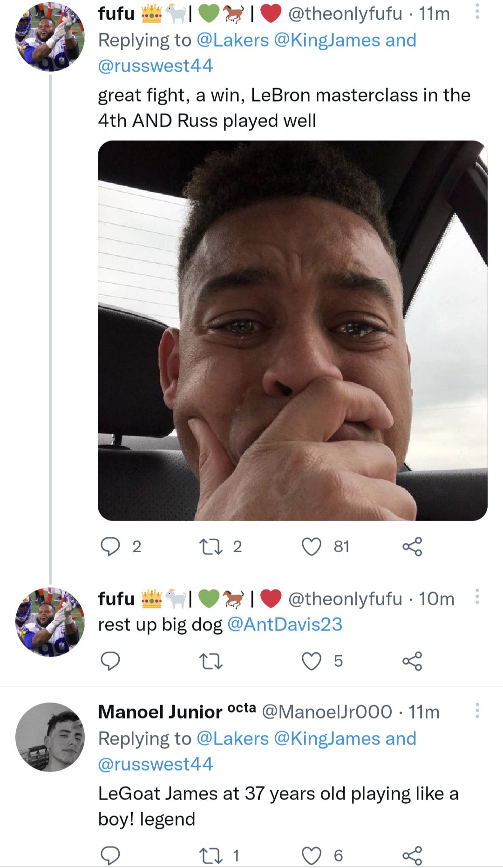This screenshot has width=503, height=868.
Task: Like the "rest up big dog" tweet
Action: tap(312, 661)
